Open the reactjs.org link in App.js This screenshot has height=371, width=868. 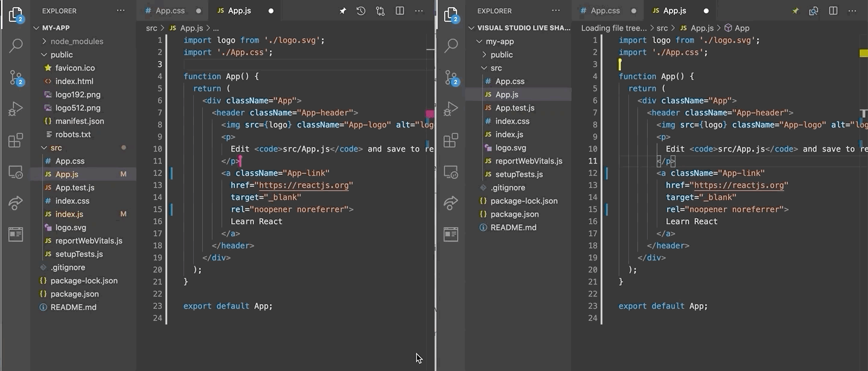(304, 185)
